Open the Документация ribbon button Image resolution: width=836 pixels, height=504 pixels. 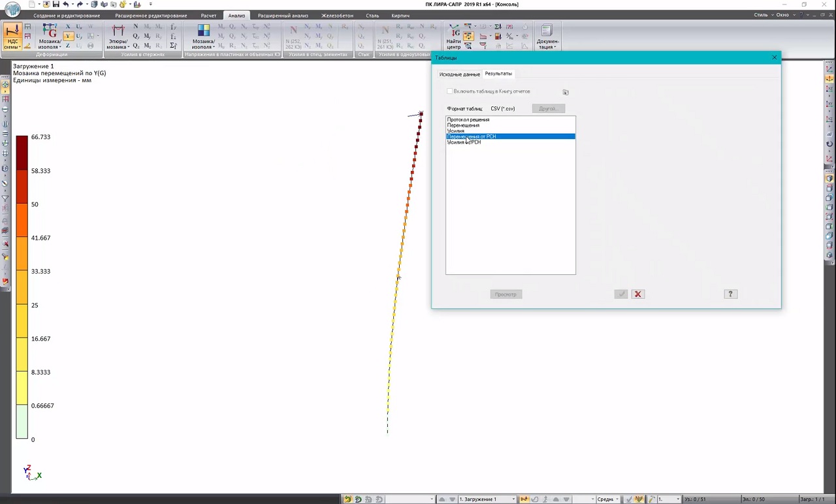pyautogui.click(x=547, y=37)
